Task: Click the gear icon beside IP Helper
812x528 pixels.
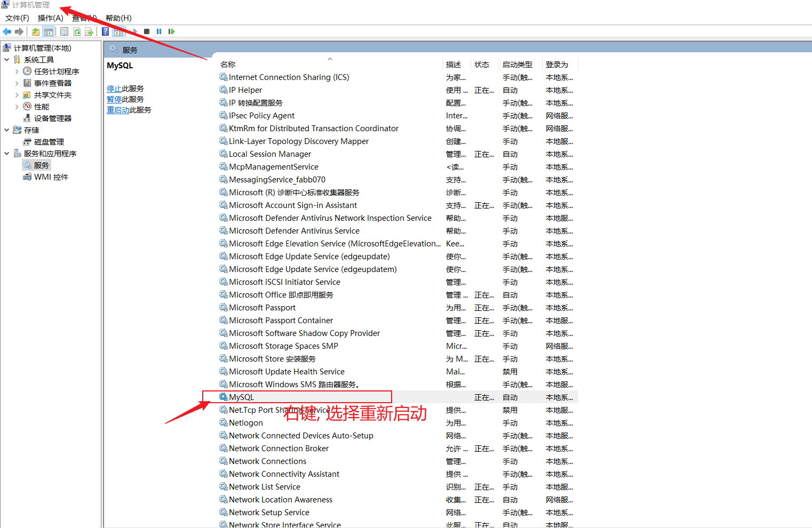Action: (224, 90)
